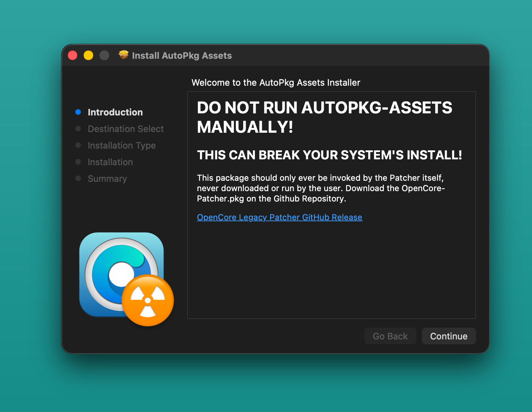Select the Summary step in sidebar
The height and width of the screenshot is (412, 532).
(107, 179)
